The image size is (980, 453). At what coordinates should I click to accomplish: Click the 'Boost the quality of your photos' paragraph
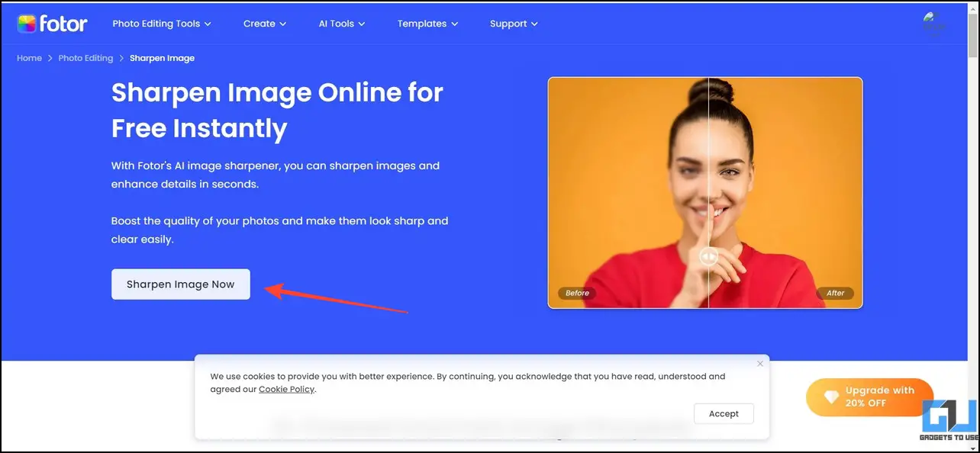point(279,230)
